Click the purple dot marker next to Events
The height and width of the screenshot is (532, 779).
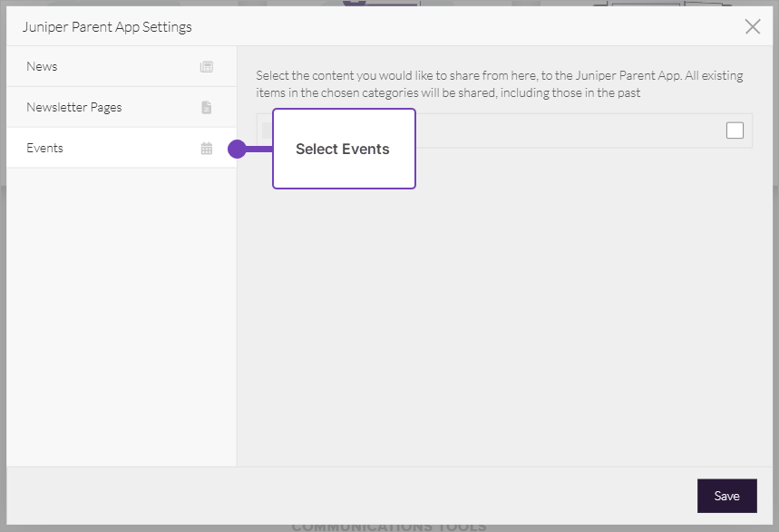point(237,150)
